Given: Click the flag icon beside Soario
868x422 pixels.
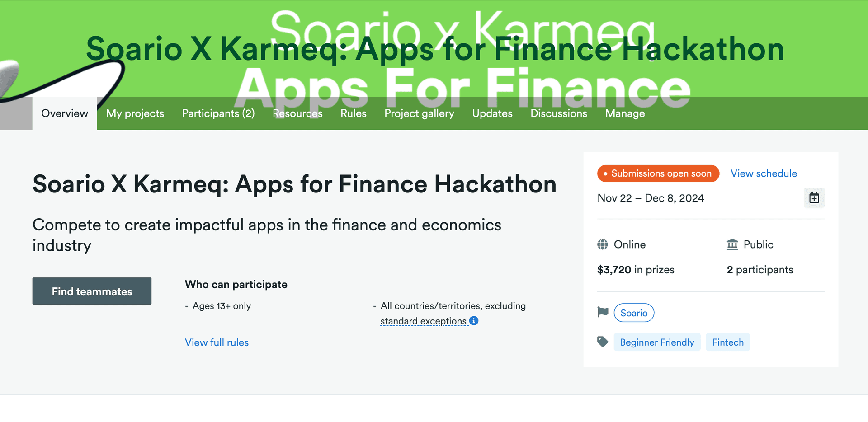Looking at the screenshot, I should pos(603,312).
